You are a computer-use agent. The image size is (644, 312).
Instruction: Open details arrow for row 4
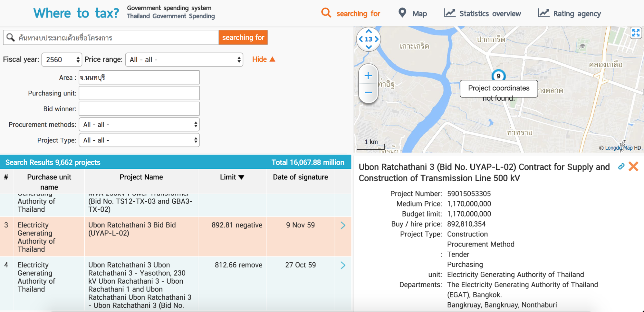tap(343, 265)
